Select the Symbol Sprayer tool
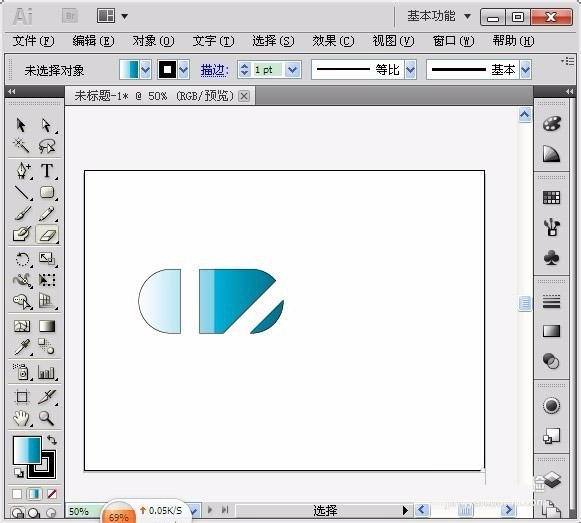 (x=22, y=372)
